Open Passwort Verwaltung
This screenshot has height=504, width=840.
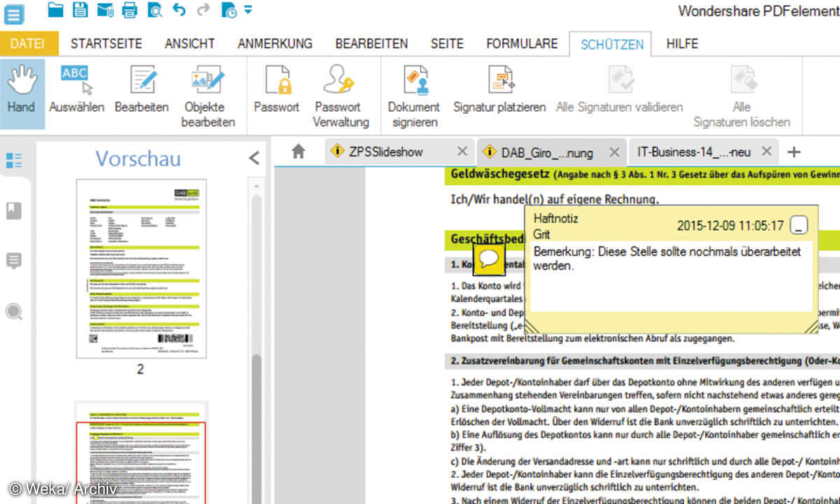341,96
